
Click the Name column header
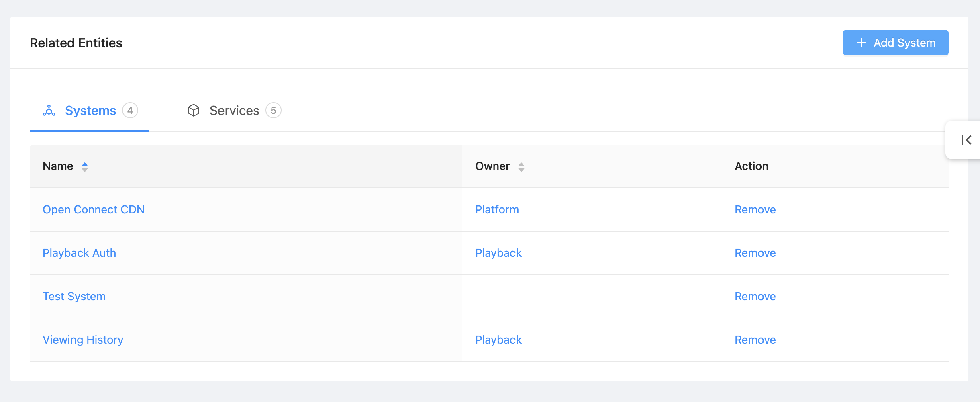[246, 166]
